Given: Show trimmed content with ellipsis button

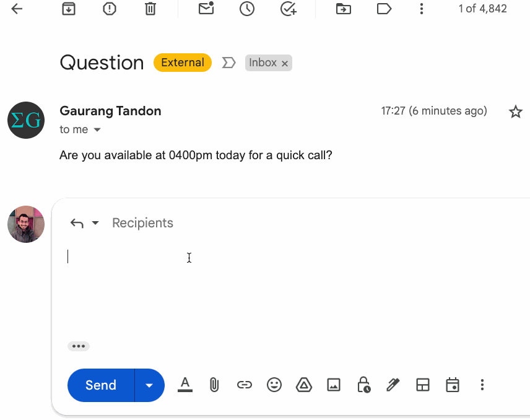Looking at the screenshot, I should point(79,346).
